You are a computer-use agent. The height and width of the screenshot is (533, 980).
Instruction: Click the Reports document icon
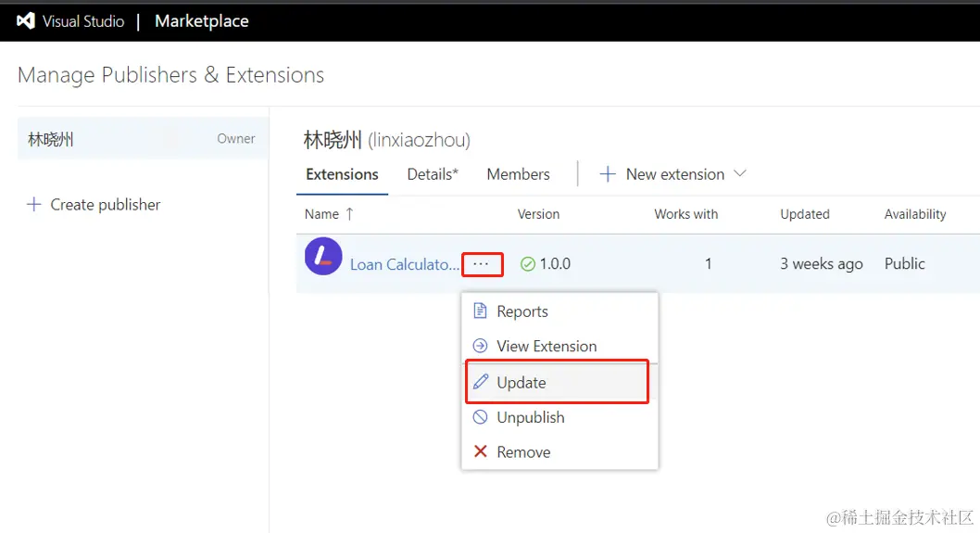click(480, 311)
